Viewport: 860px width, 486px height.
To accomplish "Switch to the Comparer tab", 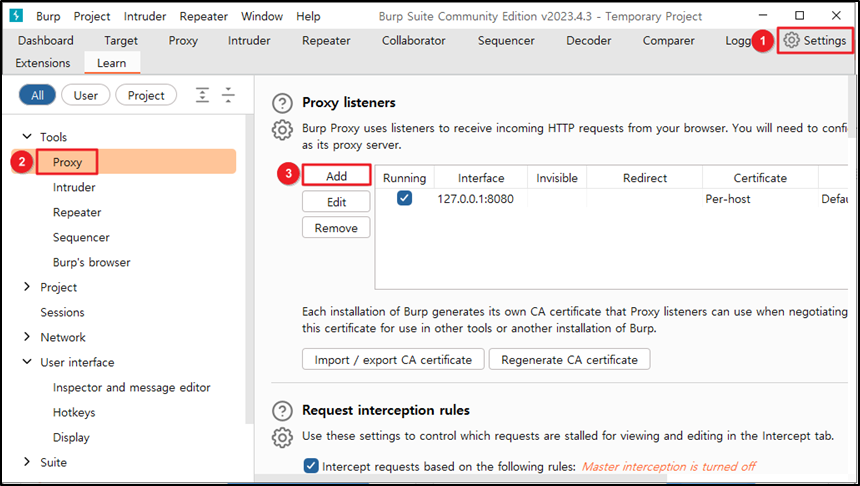I will coord(669,41).
